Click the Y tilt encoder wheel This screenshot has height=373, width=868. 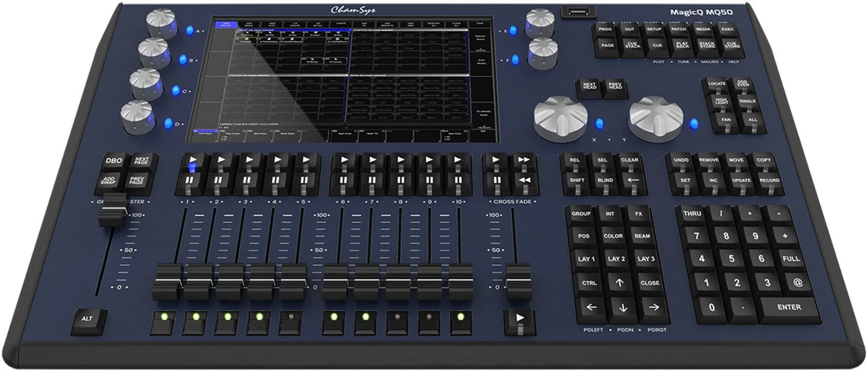[x=656, y=120]
